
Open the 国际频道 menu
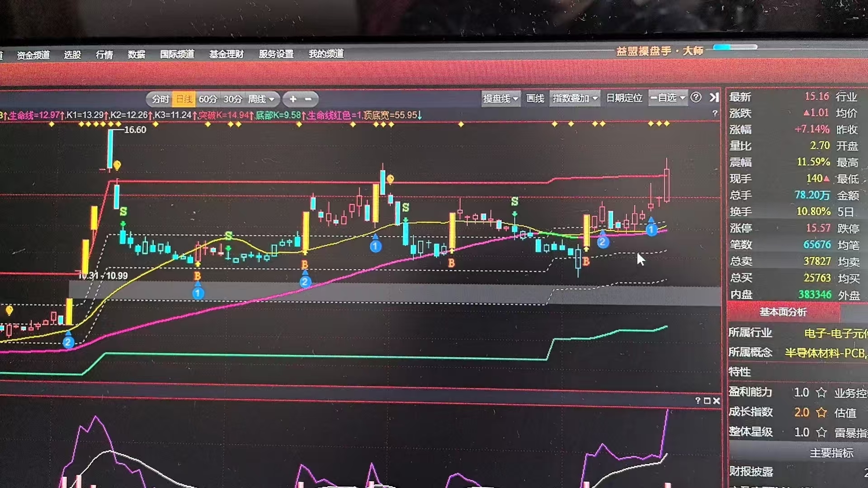click(177, 54)
